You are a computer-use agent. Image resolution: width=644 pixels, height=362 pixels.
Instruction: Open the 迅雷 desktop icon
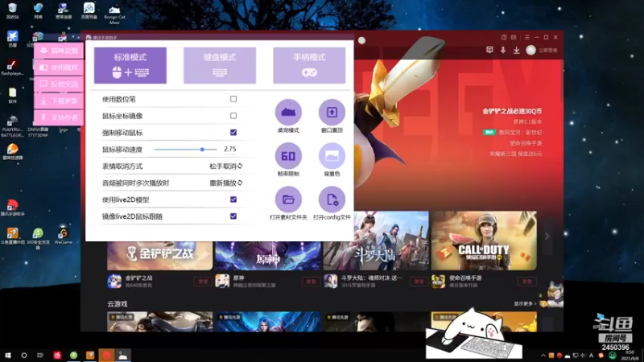tap(12, 39)
